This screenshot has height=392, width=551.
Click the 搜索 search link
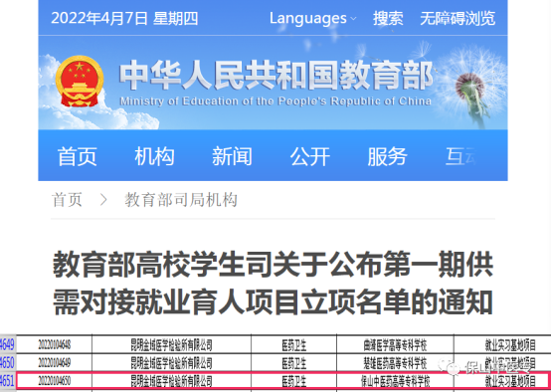pos(388,18)
